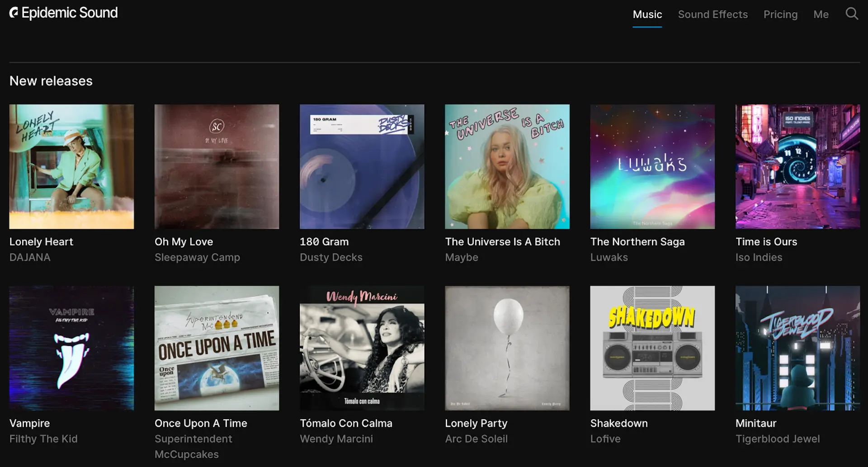Open the Tómalo Con Calma title link
The width and height of the screenshot is (868, 467).
[346, 423]
